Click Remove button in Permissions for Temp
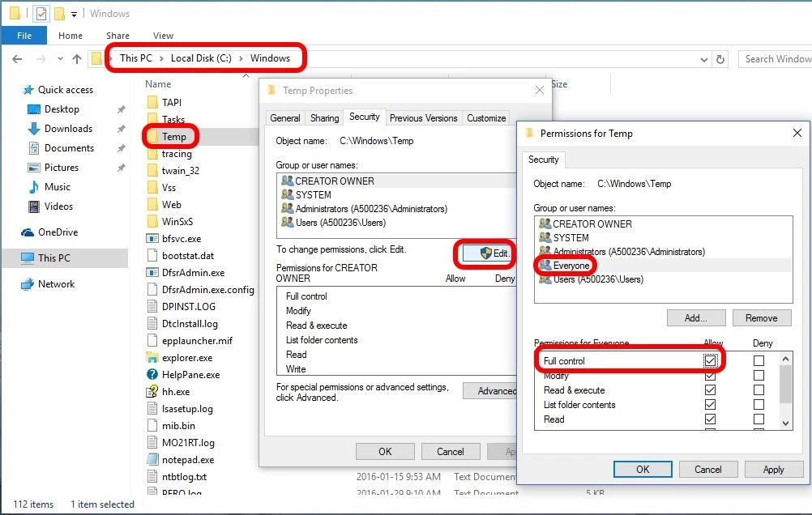The width and height of the screenshot is (812, 515). (x=761, y=317)
